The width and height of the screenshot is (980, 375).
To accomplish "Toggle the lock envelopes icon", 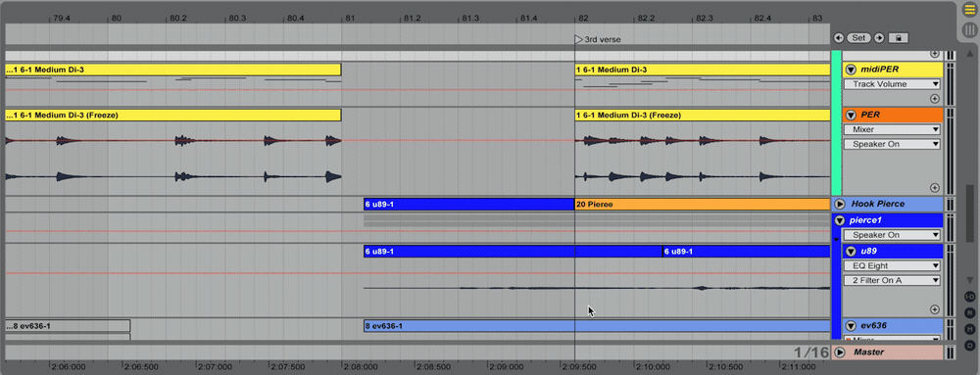I will coord(898,38).
